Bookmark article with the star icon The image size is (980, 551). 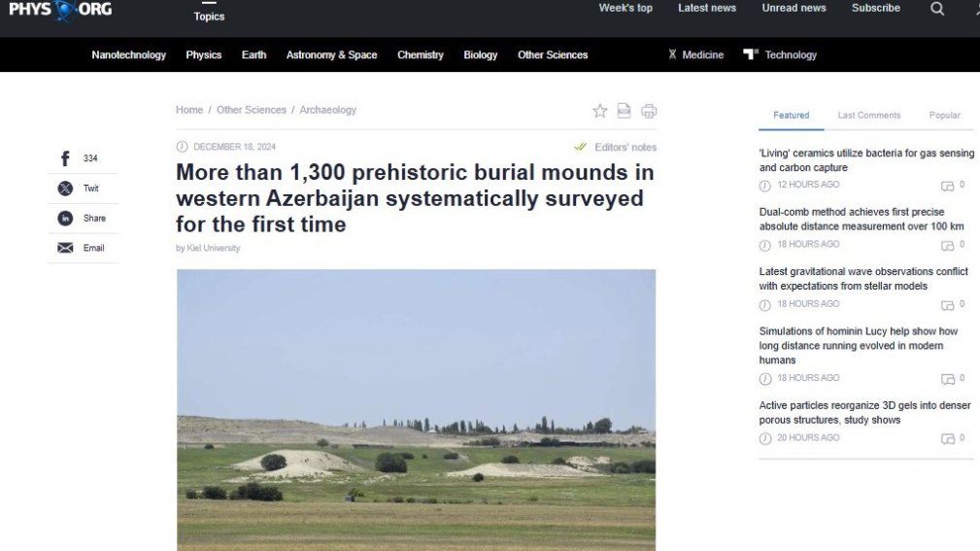point(600,111)
